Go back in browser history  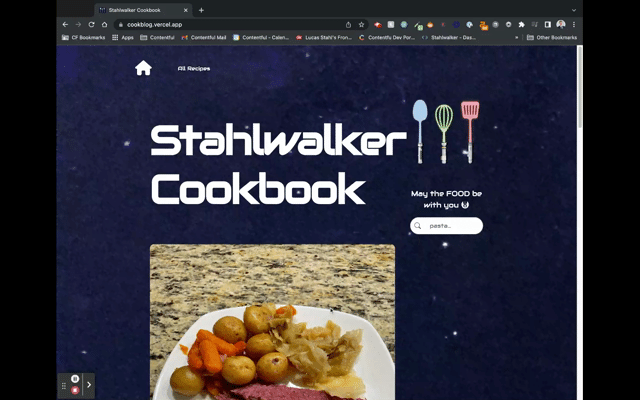65,24
